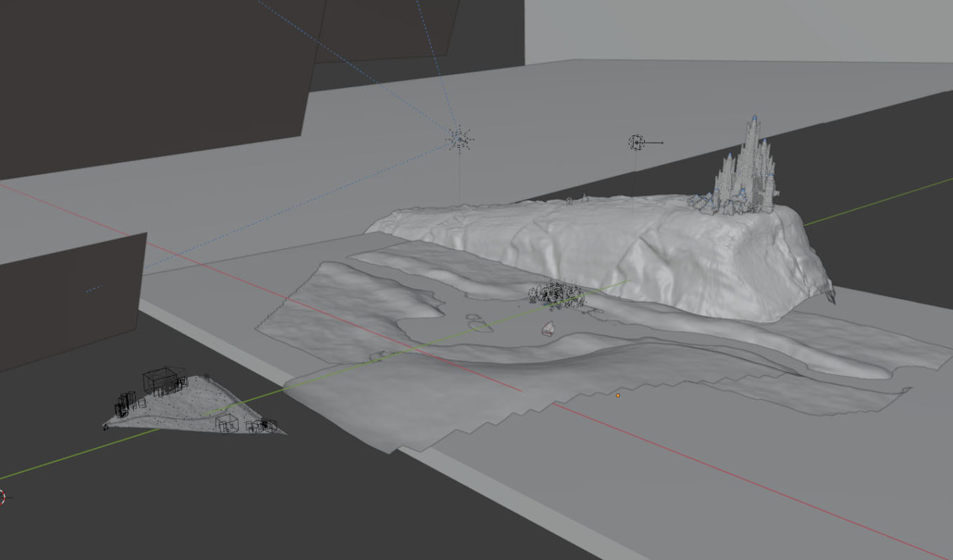
Task: Select the dark box at the left side
Action: (70, 301)
